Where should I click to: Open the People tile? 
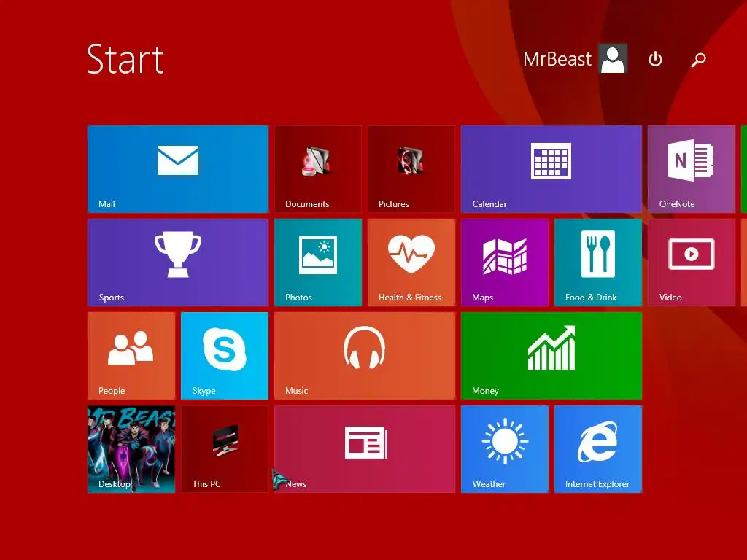point(131,356)
